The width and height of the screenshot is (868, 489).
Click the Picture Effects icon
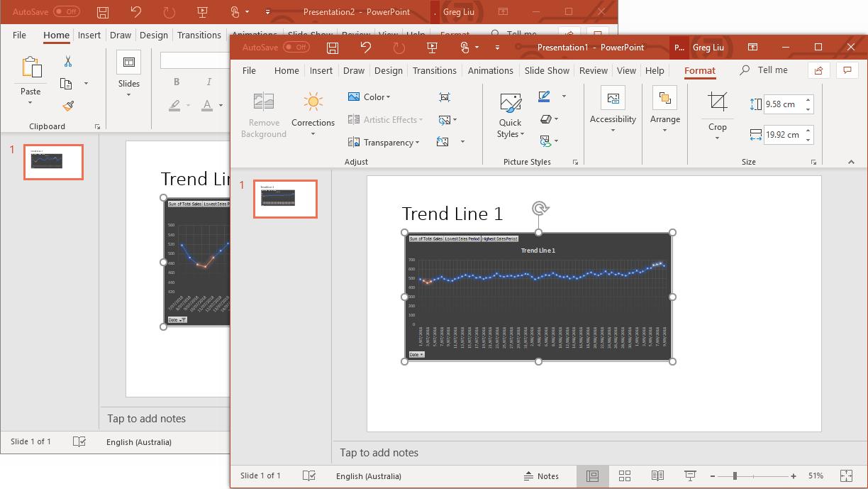coord(545,119)
